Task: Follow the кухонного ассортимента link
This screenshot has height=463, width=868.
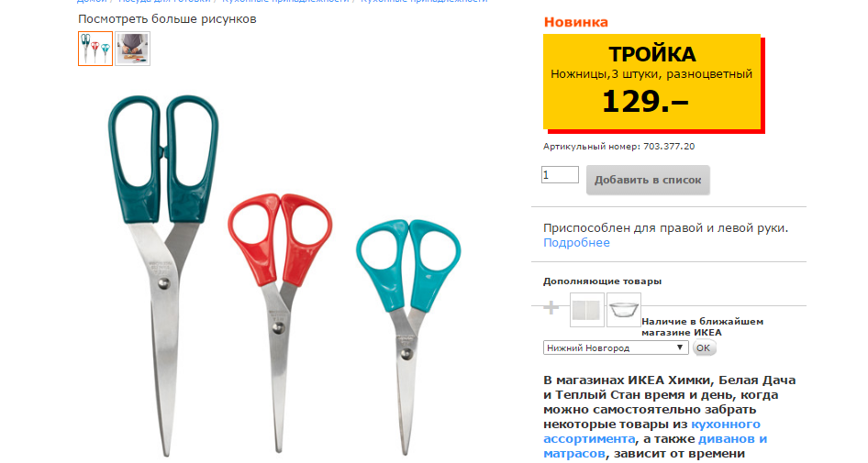Action: tap(652, 432)
